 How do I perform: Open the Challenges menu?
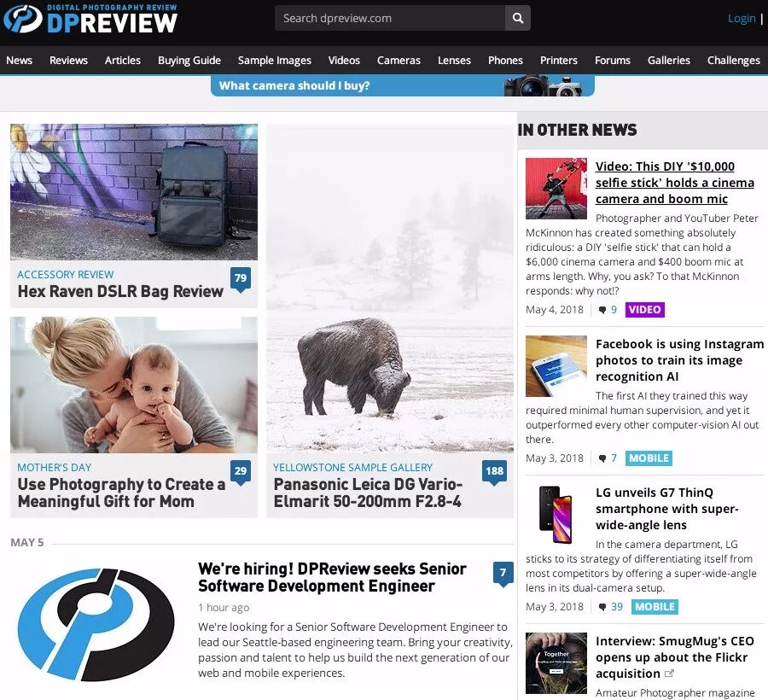click(734, 61)
